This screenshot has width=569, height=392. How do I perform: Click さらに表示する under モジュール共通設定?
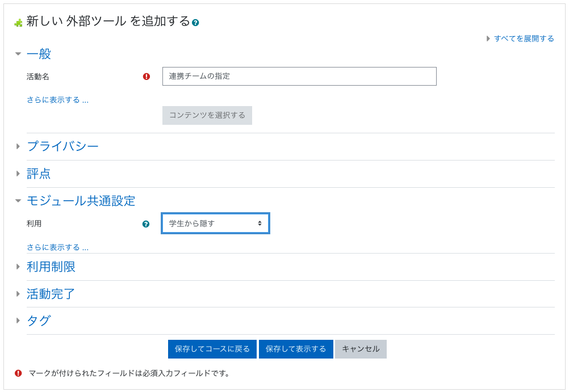point(57,247)
